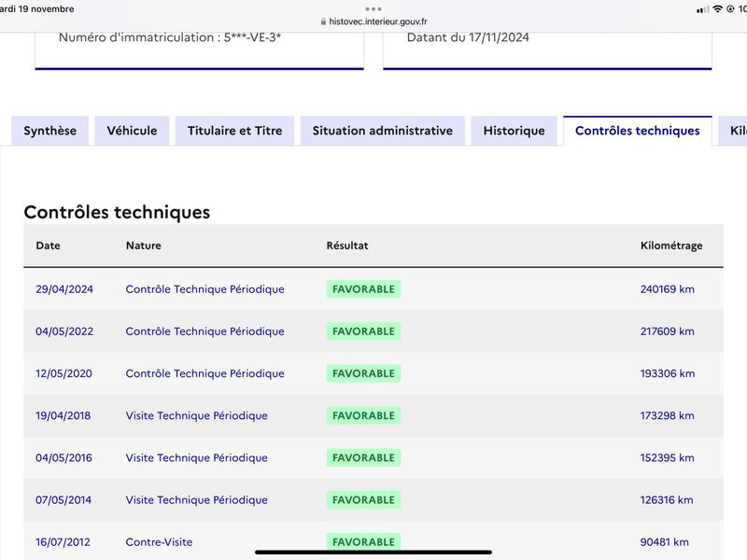747x560 pixels.
Task: Click Contrôle Technique Périodique in the 29/04/2024 row
Action: point(204,289)
